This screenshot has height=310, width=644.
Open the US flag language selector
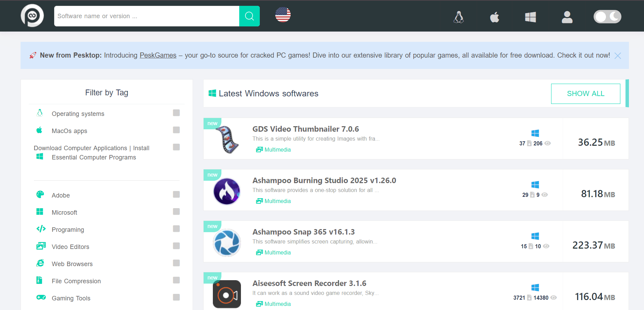(x=283, y=15)
